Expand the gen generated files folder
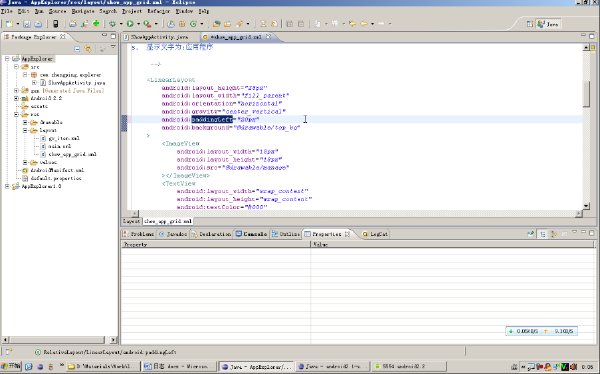The image size is (600, 374). [16, 91]
